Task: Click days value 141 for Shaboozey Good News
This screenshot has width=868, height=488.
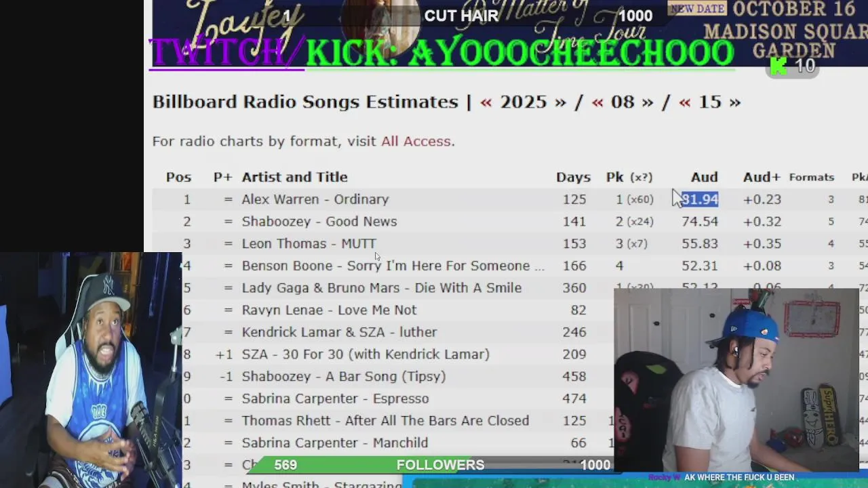Action: coord(574,221)
